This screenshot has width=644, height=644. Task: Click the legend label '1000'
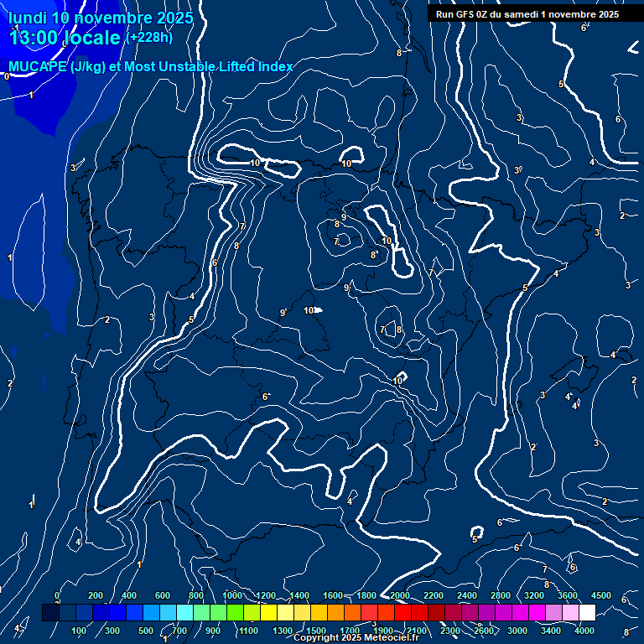[x=232, y=595]
